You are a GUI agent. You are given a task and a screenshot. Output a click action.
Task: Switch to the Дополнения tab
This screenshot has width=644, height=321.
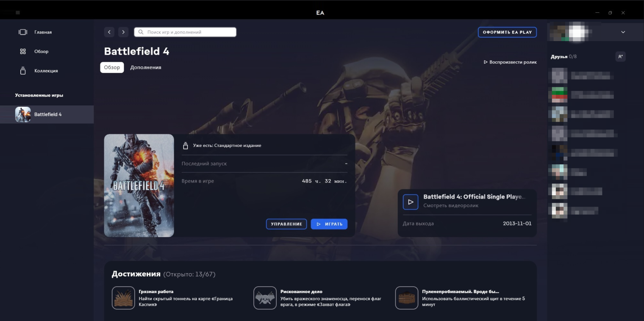point(146,67)
